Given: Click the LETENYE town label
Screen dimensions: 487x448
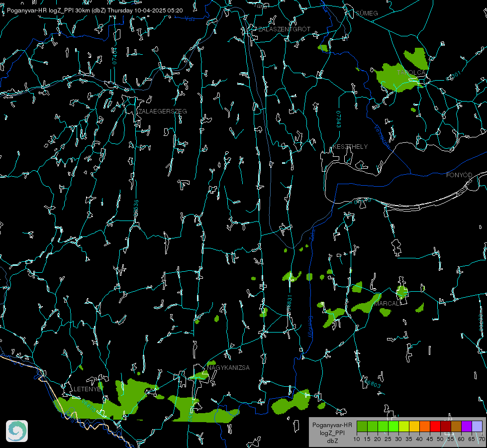Looking at the screenshot, I should [87, 389].
